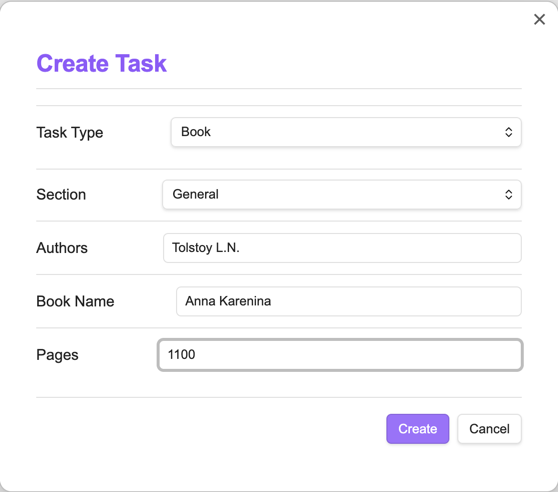This screenshot has height=492, width=558.
Task: Click the Book Name field with Anna Karenina
Action: point(349,301)
